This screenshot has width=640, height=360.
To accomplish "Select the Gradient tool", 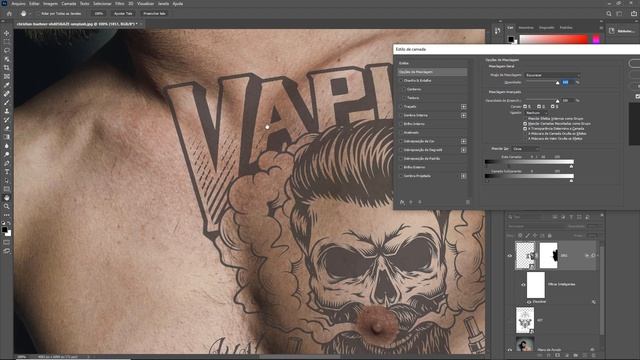I will coord(7,137).
